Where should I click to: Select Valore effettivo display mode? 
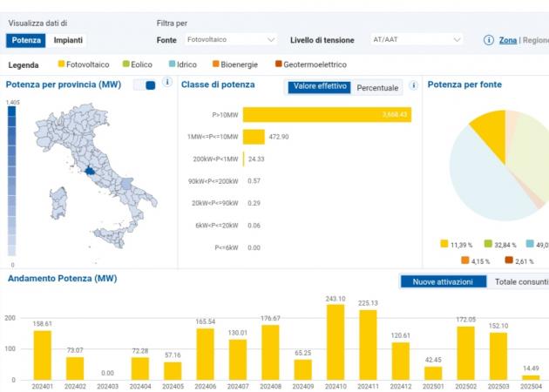coord(320,86)
